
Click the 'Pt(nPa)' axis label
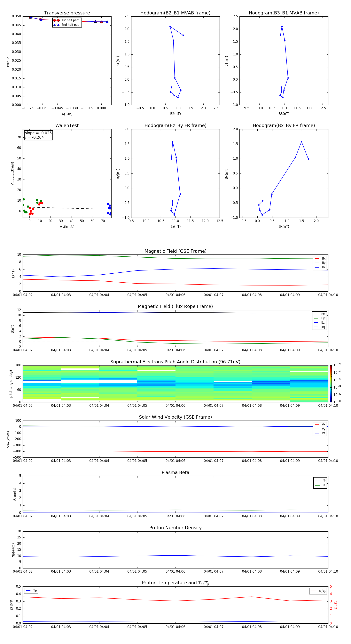[x=8, y=61]
